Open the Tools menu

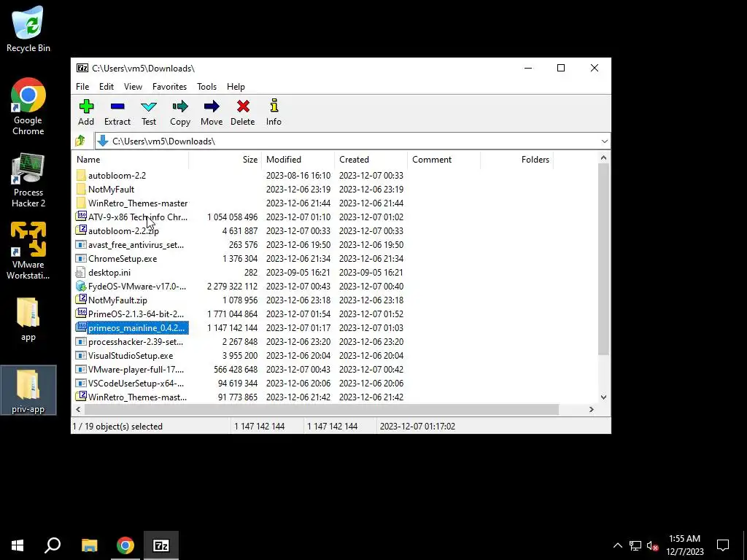(x=206, y=87)
